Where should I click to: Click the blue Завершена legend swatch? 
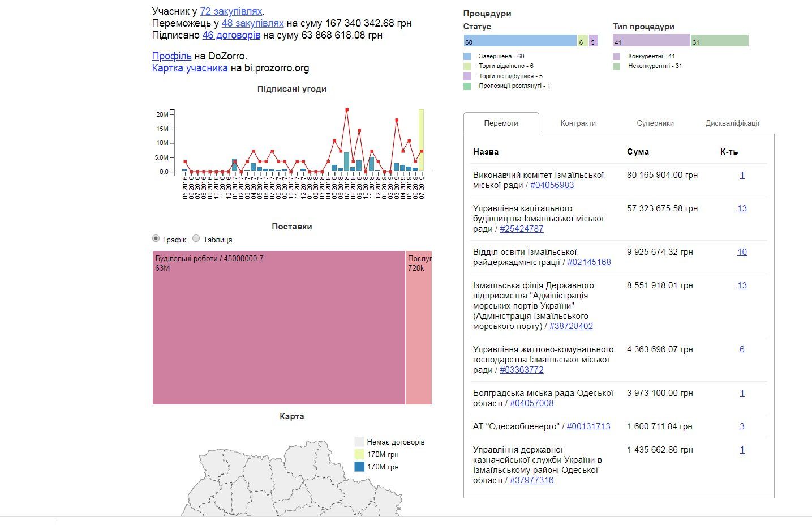(x=467, y=56)
